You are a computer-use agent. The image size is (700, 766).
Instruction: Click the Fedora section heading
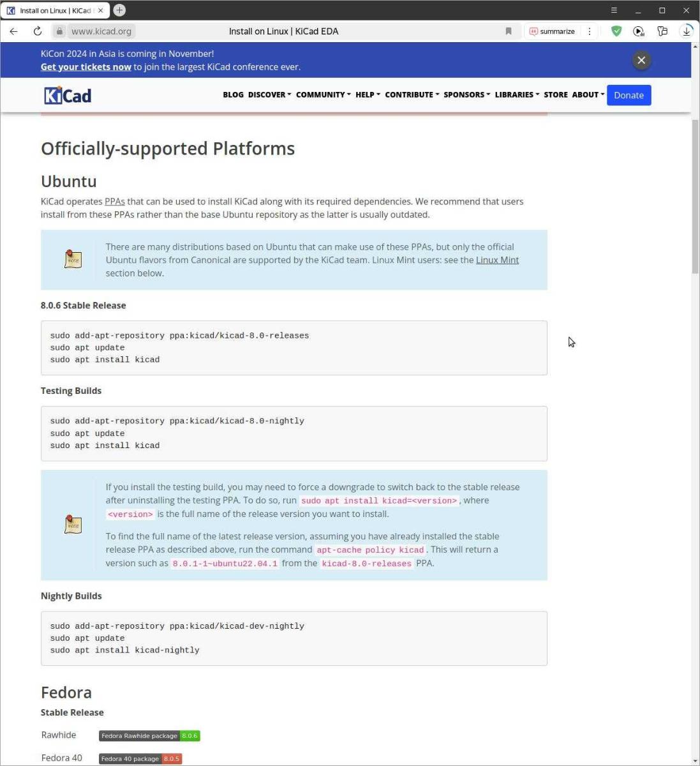click(x=66, y=693)
